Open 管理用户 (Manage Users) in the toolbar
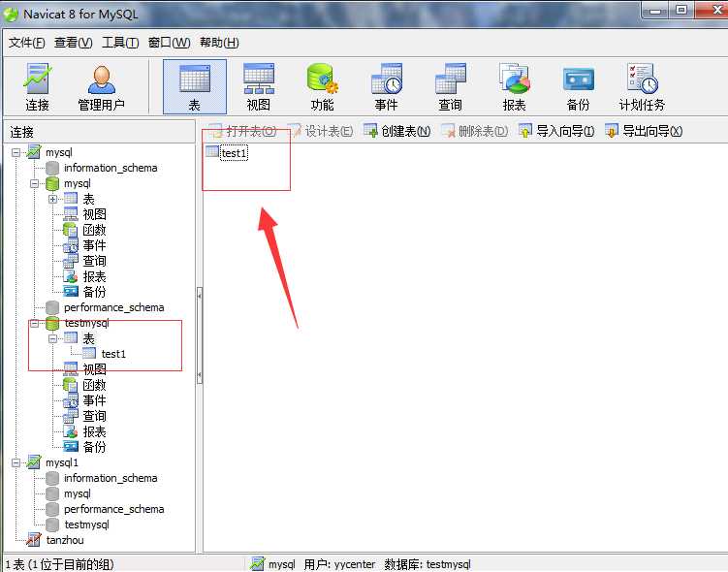Viewport: 728px width, 572px height. [x=101, y=87]
